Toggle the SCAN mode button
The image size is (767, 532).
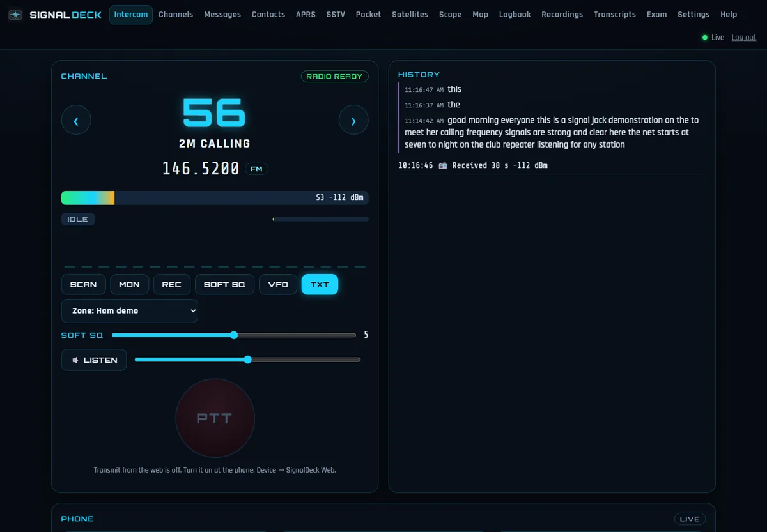84,284
